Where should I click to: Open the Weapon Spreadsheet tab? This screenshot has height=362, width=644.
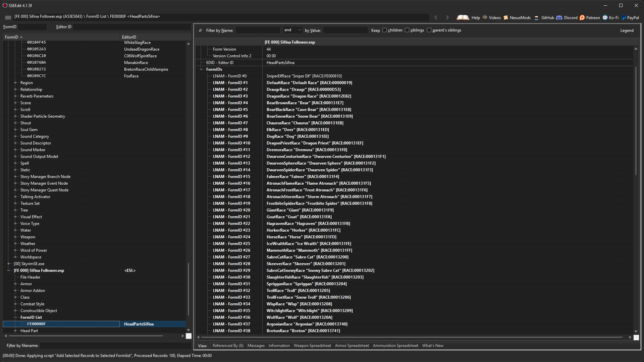pyautogui.click(x=312, y=346)
